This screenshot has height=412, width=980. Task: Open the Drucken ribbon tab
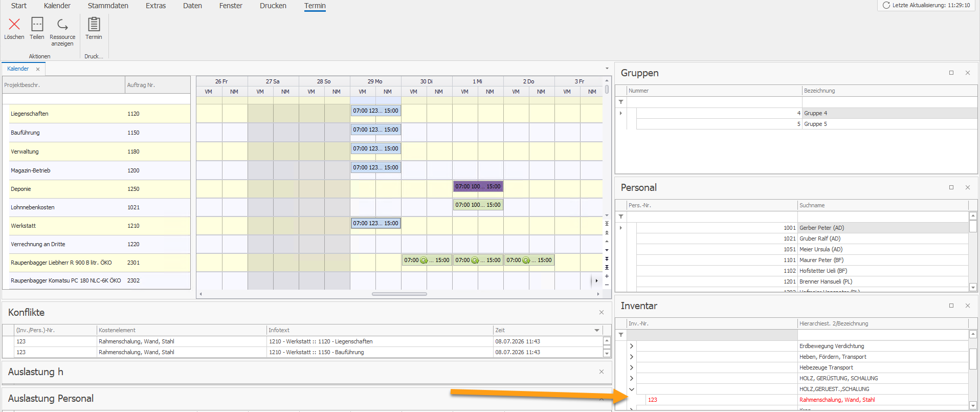(273, 6)
